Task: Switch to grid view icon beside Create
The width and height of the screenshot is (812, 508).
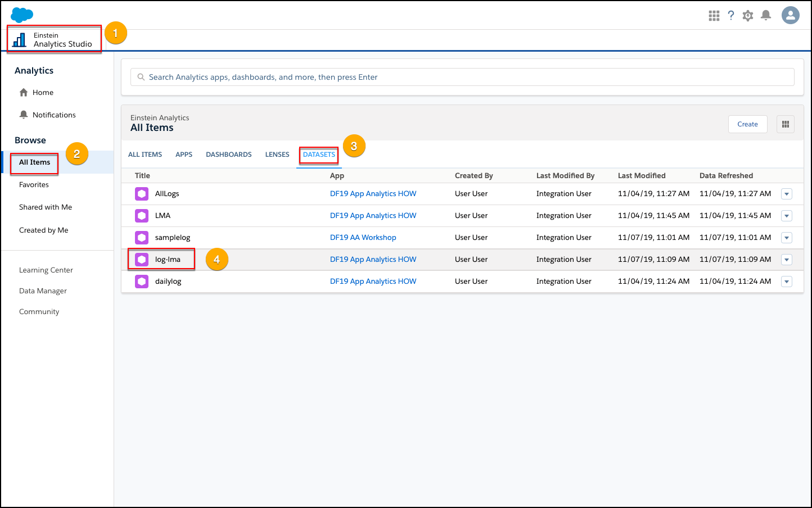Action: [x=786, y=124]
